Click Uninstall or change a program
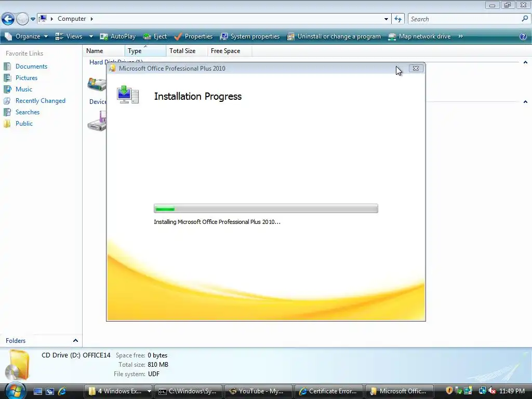Image resolution: width=532 pixels, height=399 pixels. pyautogui.click(x=334, y=36)
